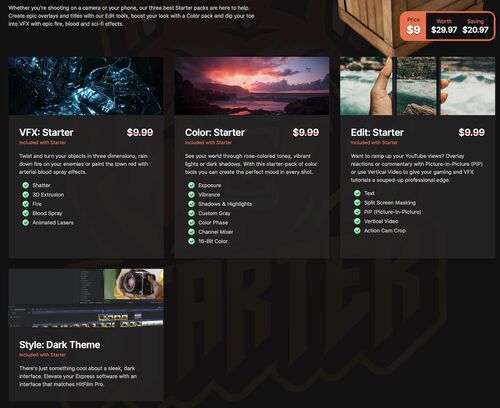Viewport: 500px width, 408px height.
Task: Click the checkmark icon next to Exposure
Action: (191, 185)
